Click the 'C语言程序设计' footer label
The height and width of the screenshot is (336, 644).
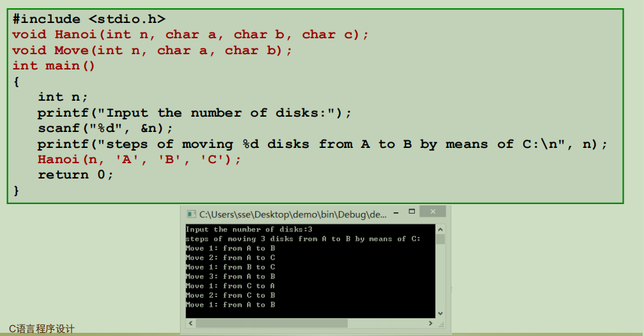tap(42, 328)
